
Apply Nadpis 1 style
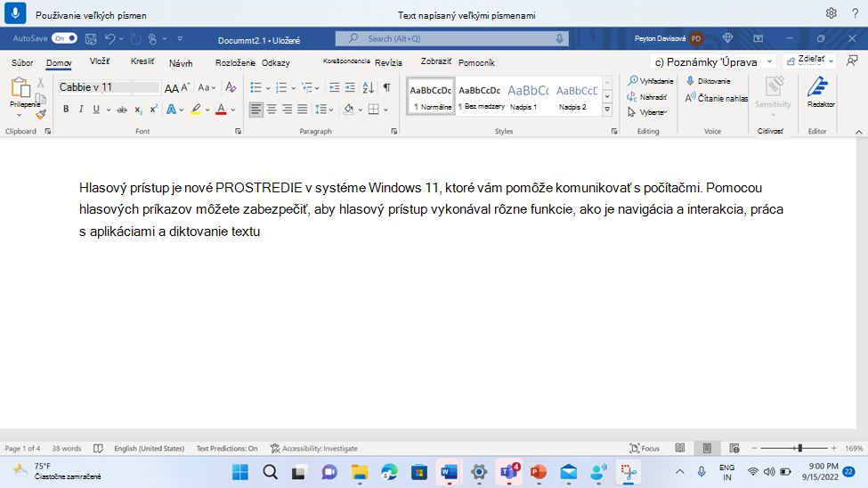tap(528, 96)
